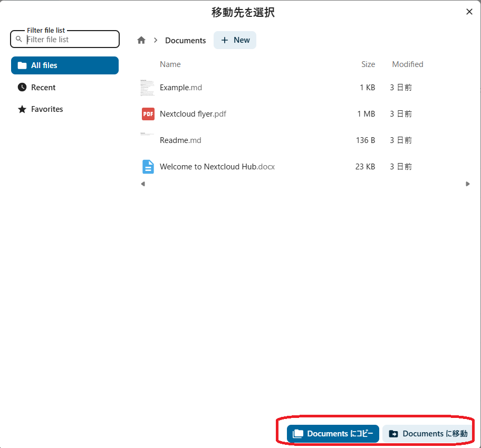The width and height of the screenshot is (481, 448).
Task: Sort the file list by Name
Action: click(x=170, y=64)
